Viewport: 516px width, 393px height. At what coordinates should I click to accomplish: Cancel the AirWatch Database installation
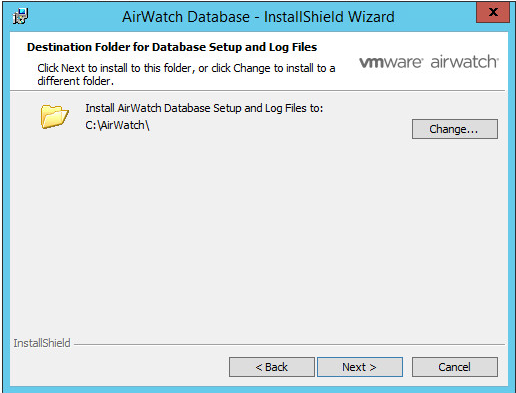(455, 367)
